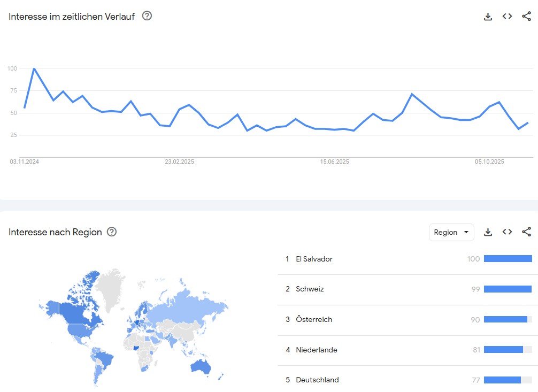The image size is (538, 392).
Task: Click the 100 peak on trend line
Action: pyautogui.click(x=34, y=68)
